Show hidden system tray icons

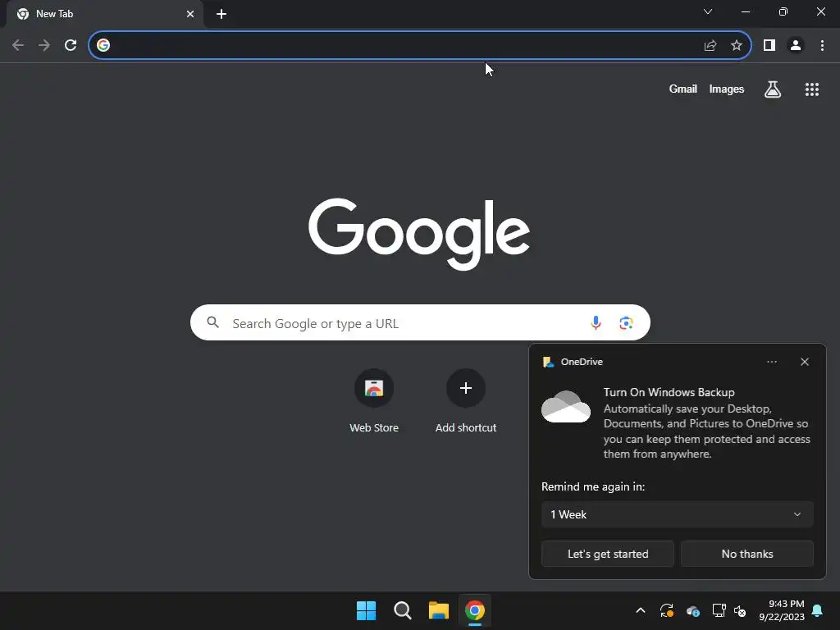(x=640, y=610)
